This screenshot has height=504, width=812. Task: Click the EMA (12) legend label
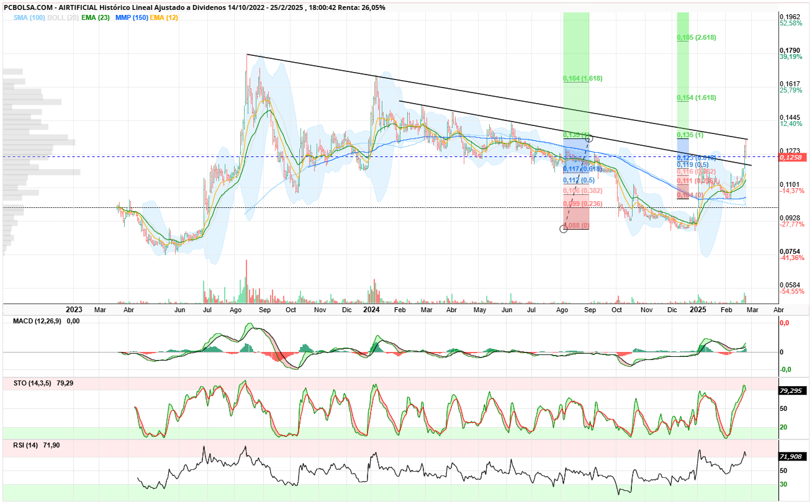[164, 18]
